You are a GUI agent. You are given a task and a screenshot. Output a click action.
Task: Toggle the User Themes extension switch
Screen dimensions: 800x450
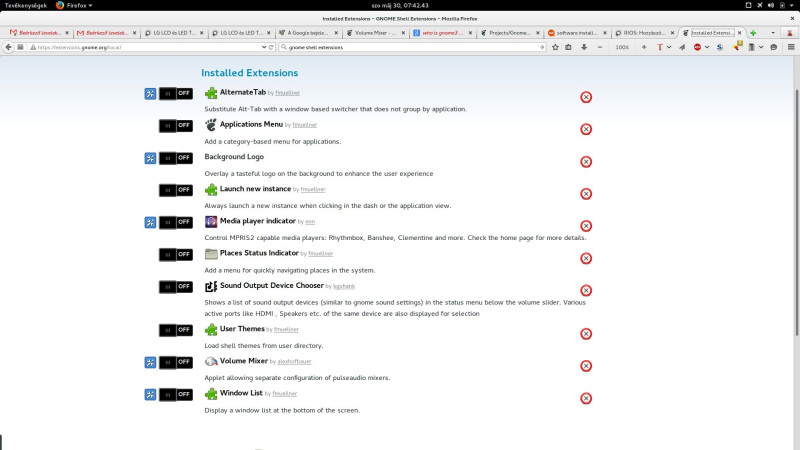tap(176, 330)
